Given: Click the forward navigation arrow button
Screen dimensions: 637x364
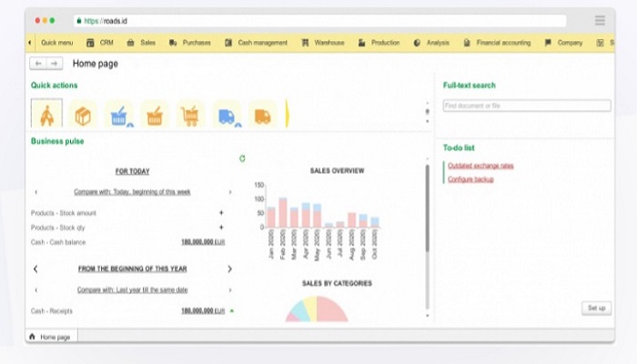Looking at the screenshot, I should tap(55, 64).
